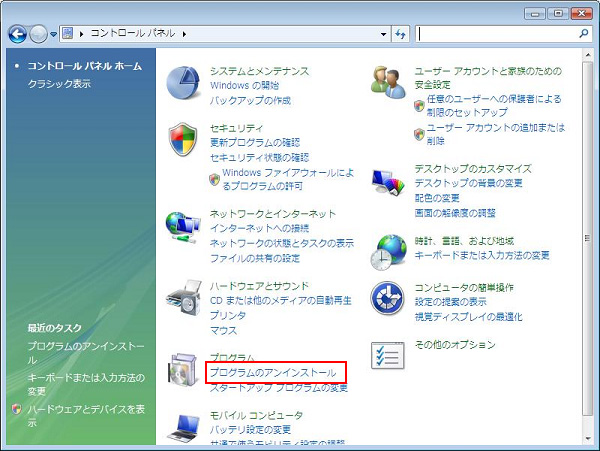
Task: Click the セキュリティ shield icon
Action: (183, 139)
